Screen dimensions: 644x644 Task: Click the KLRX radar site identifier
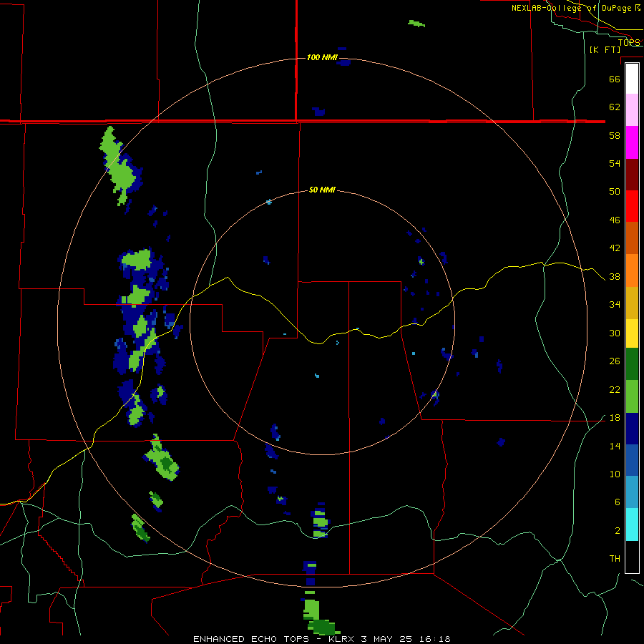[x=342, y=639]
